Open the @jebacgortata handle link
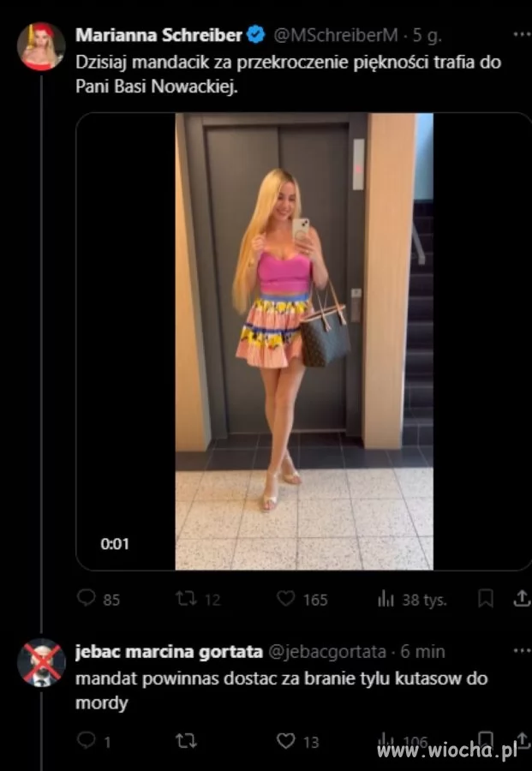The width and height of the screenshot is (532, 771). (327, 652)
